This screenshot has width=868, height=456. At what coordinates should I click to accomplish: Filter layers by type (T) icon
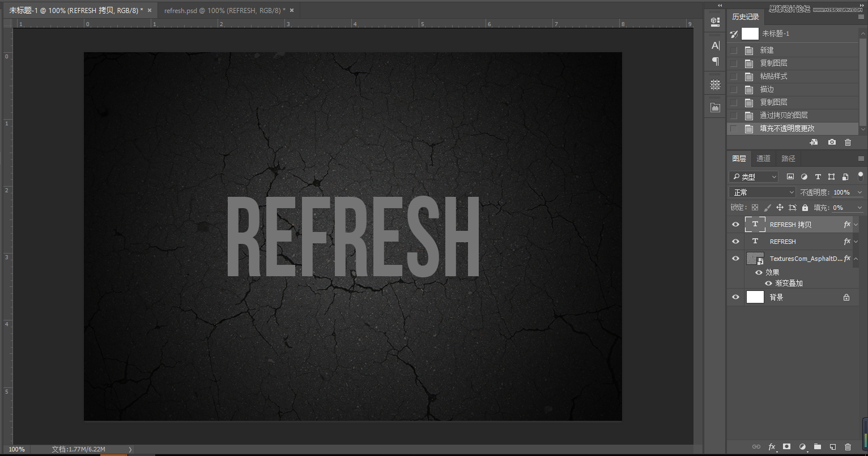click(818, 177)
